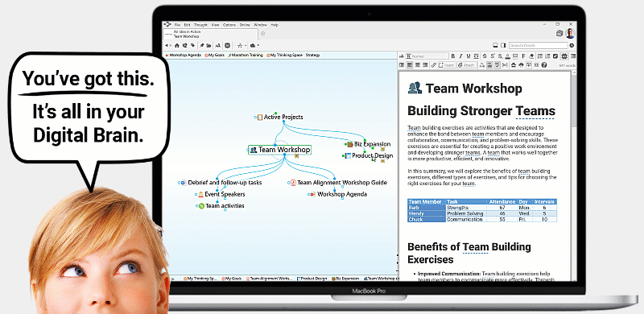Click the Insert button
The image size is (644, 314).
[447, 65]
